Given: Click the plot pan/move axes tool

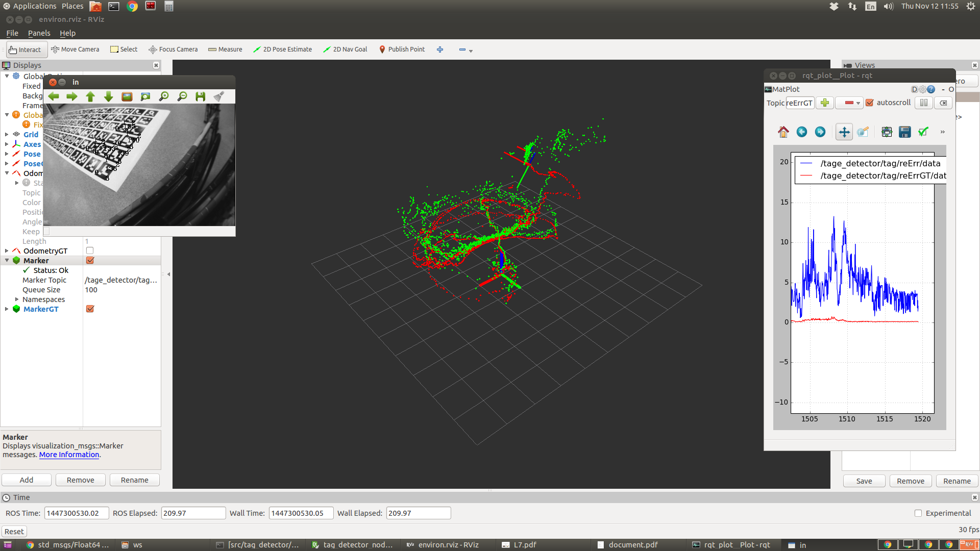Looking at the screenshot, I should [x=844, y=132].
